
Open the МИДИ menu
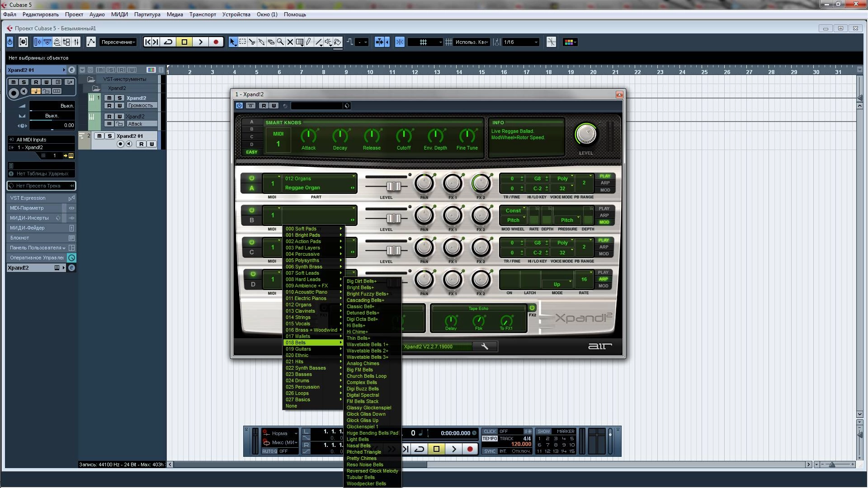[x=119, y=14]
